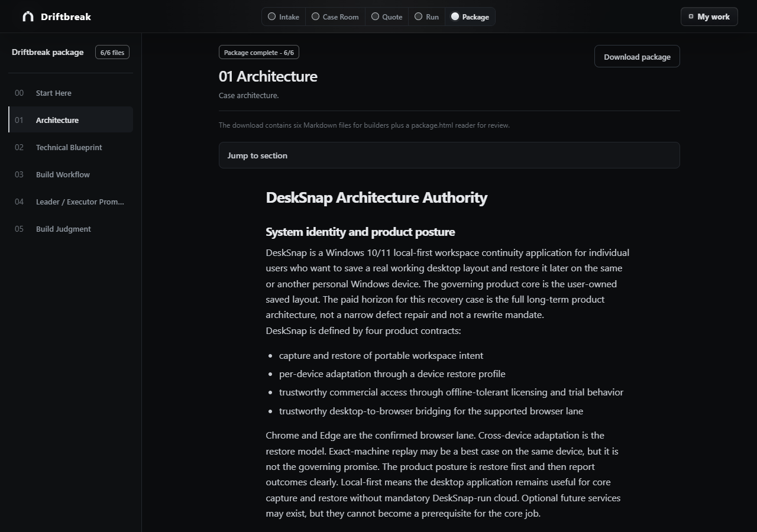
Task: Switch to the Case Room tab label
Action: tap(341, 17)
